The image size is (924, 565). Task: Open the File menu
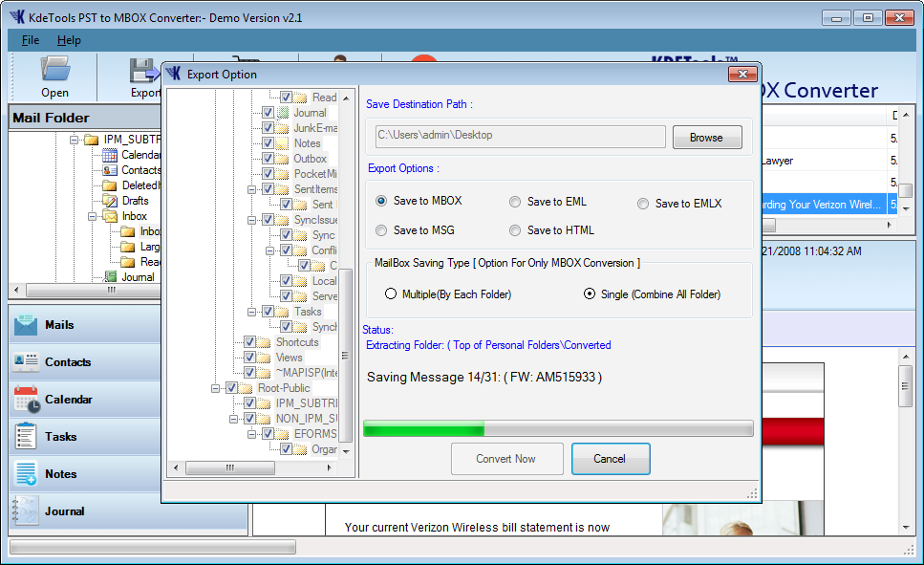click(31, 40)
